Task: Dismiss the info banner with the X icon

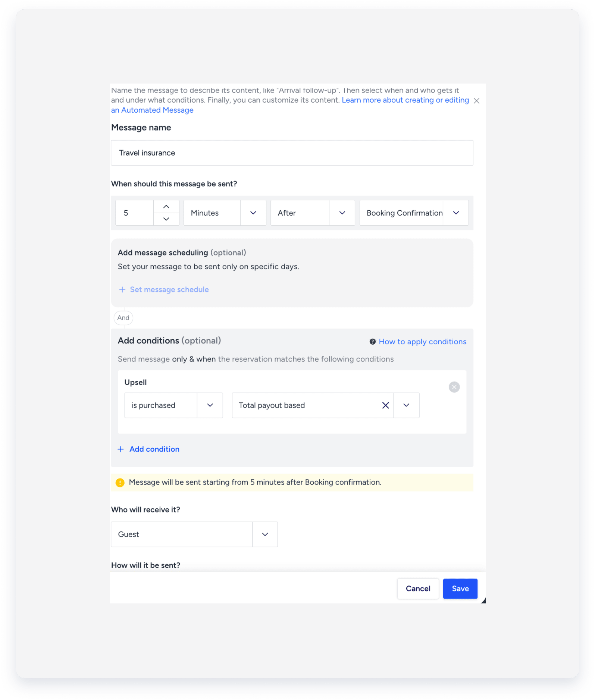Action: (476, 101)
